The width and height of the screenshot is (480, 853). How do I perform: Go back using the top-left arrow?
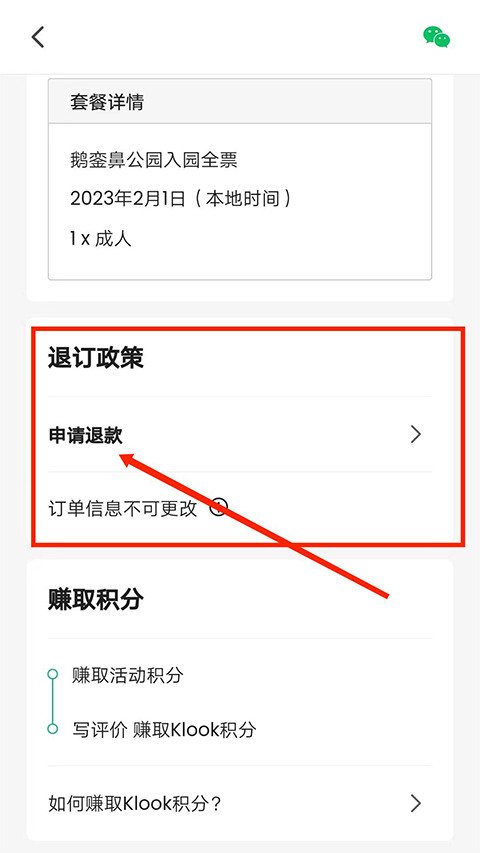pyautogui.click(x=37, y=37)
